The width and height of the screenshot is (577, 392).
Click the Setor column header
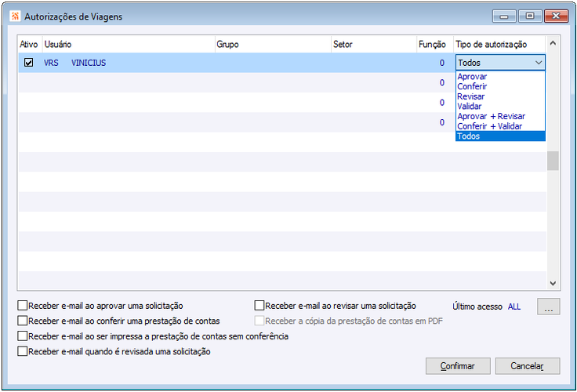(x=374, y=44)
